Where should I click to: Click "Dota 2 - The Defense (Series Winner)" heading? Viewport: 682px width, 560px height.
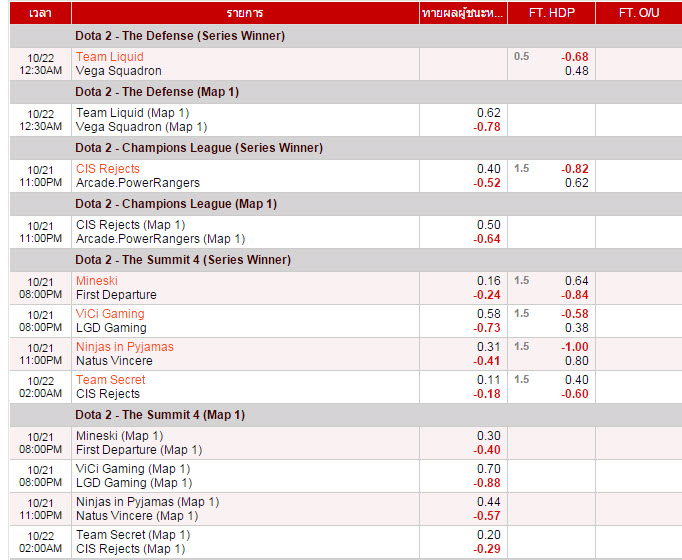180,36
